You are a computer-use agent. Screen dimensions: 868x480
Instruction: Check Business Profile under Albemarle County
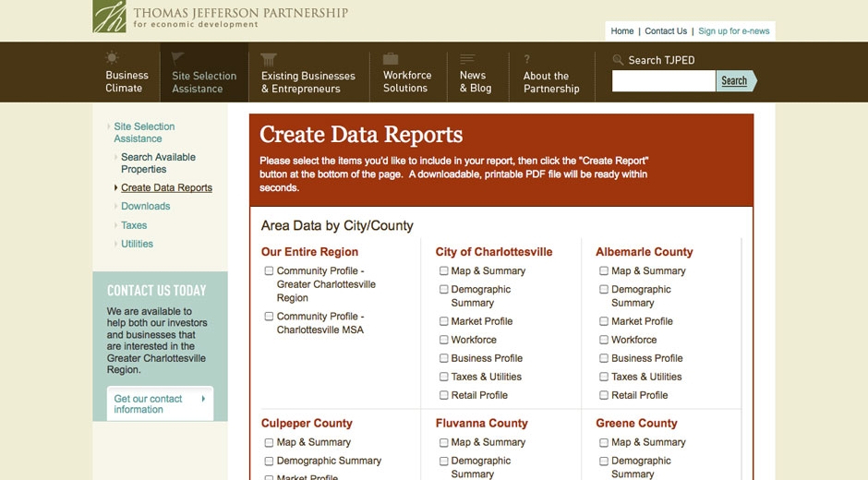click(x=604, y=358)
